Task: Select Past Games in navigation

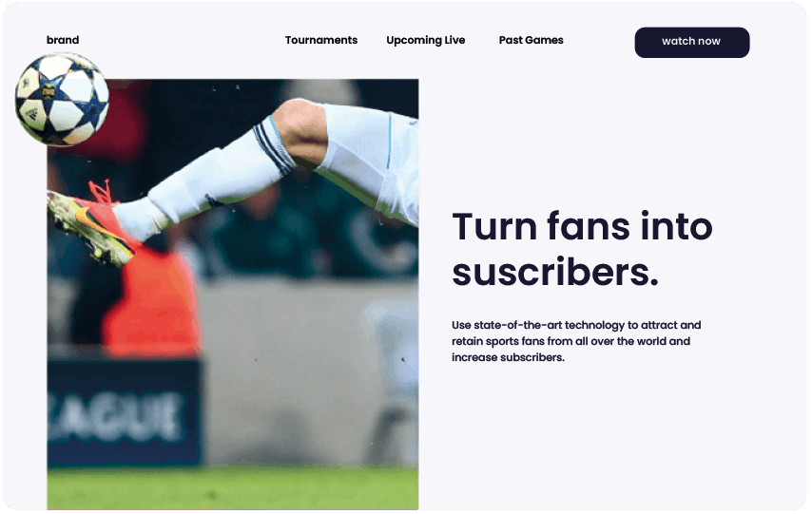Action: [531, 40]
